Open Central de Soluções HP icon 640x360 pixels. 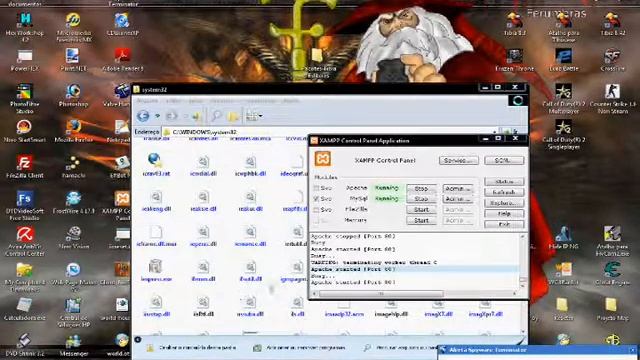point(73,312)
